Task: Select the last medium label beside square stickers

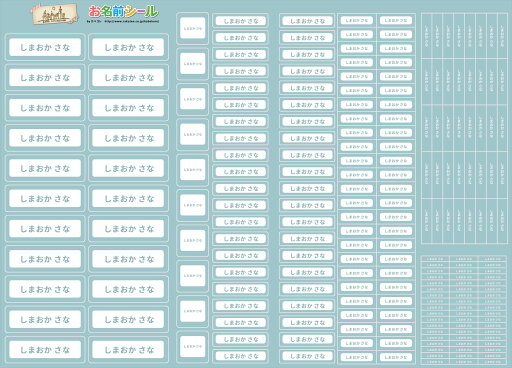Action: tap(241, 356)
